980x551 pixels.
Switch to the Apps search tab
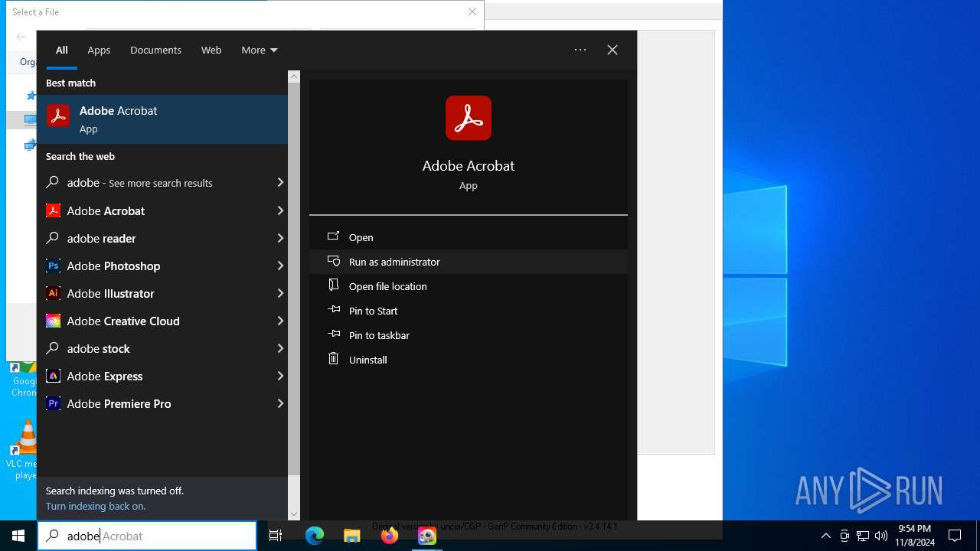[99, 50]
